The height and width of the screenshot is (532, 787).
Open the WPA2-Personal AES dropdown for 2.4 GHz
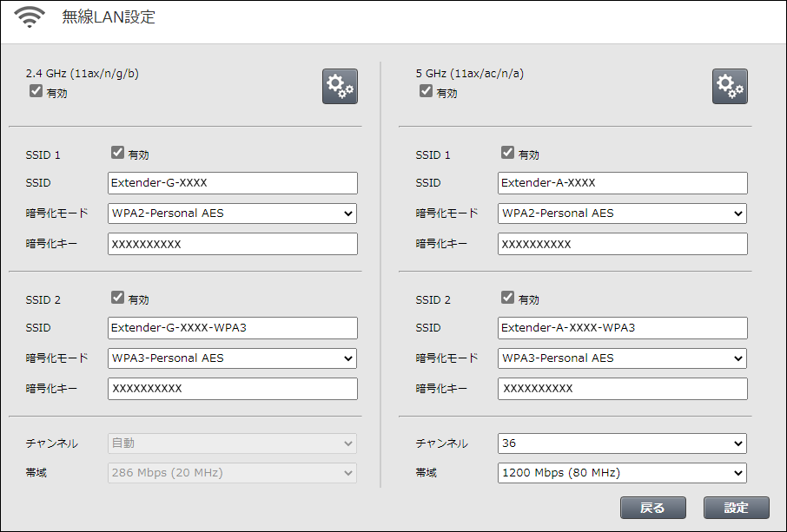click(232, 213)
